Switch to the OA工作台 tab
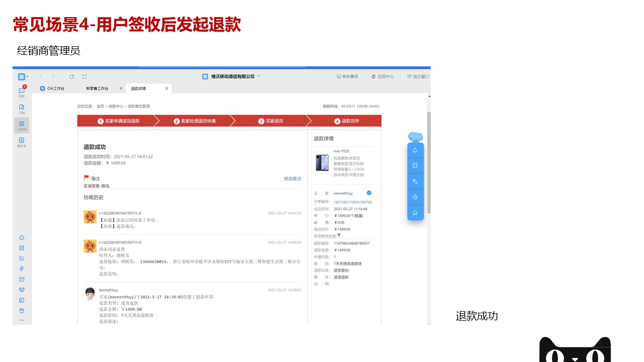644x362 pixels. pos(56,88)
